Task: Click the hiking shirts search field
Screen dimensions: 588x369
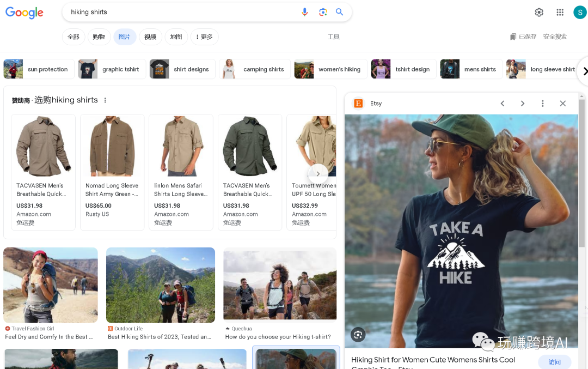Action: [180, 12]
